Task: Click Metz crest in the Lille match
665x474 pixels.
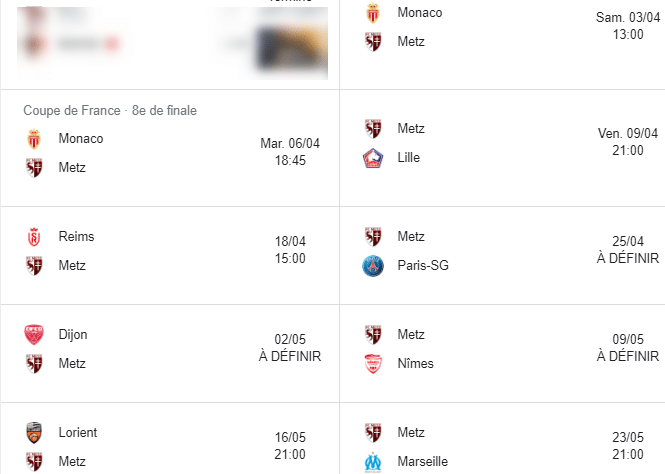Action: coord(373,129)
